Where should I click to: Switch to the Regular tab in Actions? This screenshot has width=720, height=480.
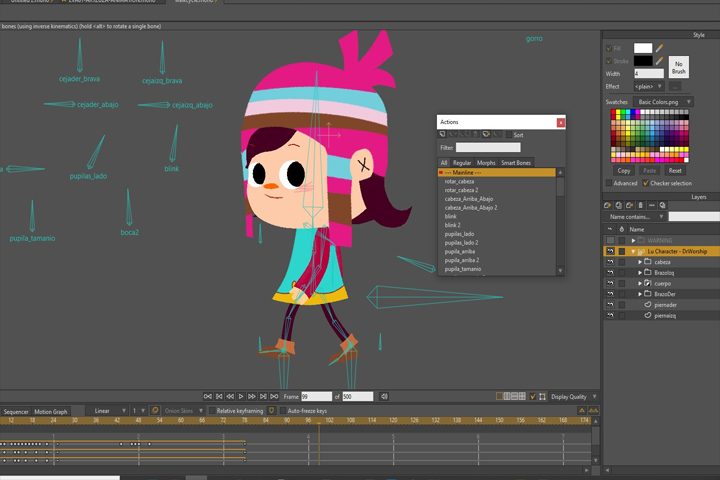click(462, 163)
